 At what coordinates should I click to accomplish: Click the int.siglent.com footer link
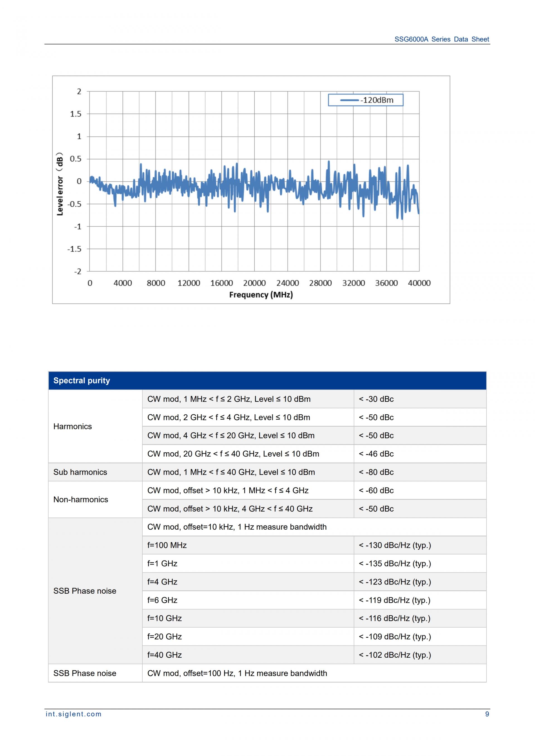[x=74, y=714]
